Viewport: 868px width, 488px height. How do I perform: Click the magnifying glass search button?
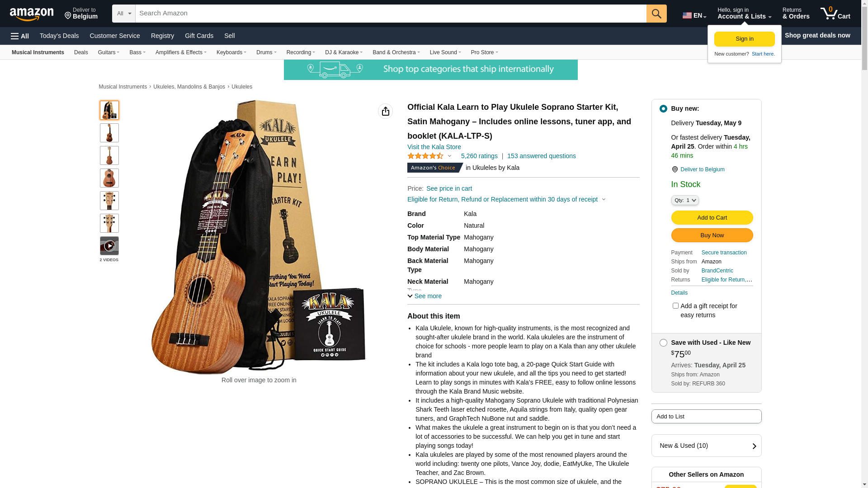click(x=656, y=14)
